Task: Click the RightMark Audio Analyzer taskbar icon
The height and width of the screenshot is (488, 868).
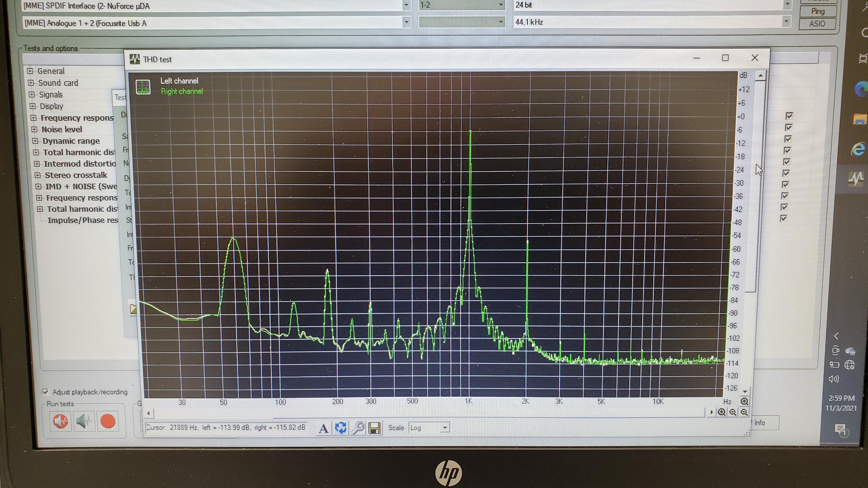Action: pos(856,178)
